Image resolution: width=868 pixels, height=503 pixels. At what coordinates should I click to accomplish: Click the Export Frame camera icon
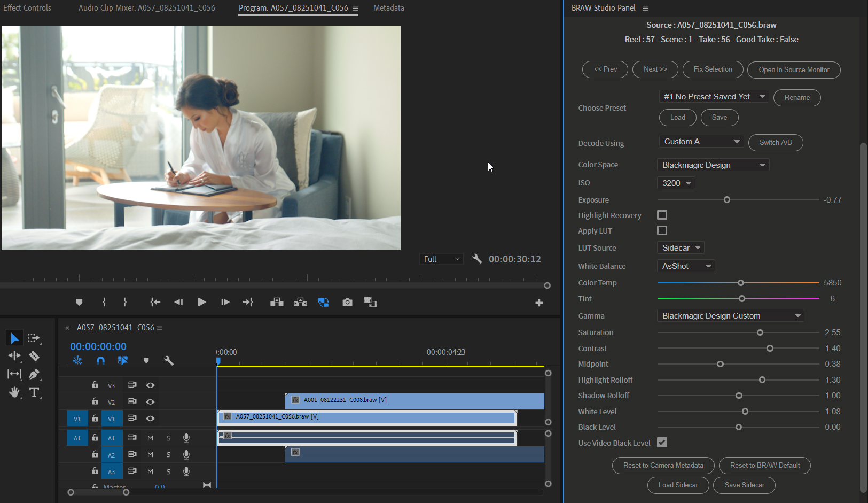(347, 302)
